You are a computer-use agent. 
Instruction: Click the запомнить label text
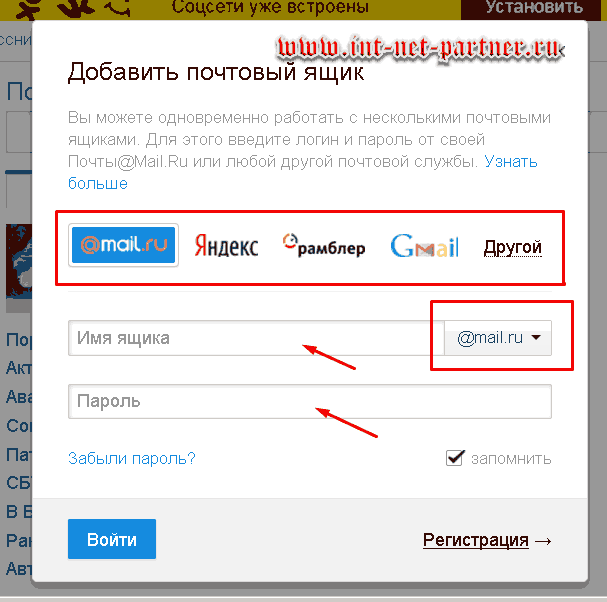(x=511, y=459)
